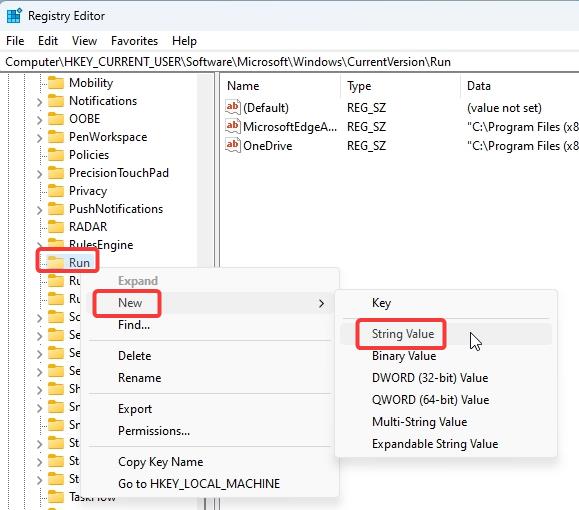Create a new String Value
This screenshot has width=579, height=510.
[x=446, y=334]
